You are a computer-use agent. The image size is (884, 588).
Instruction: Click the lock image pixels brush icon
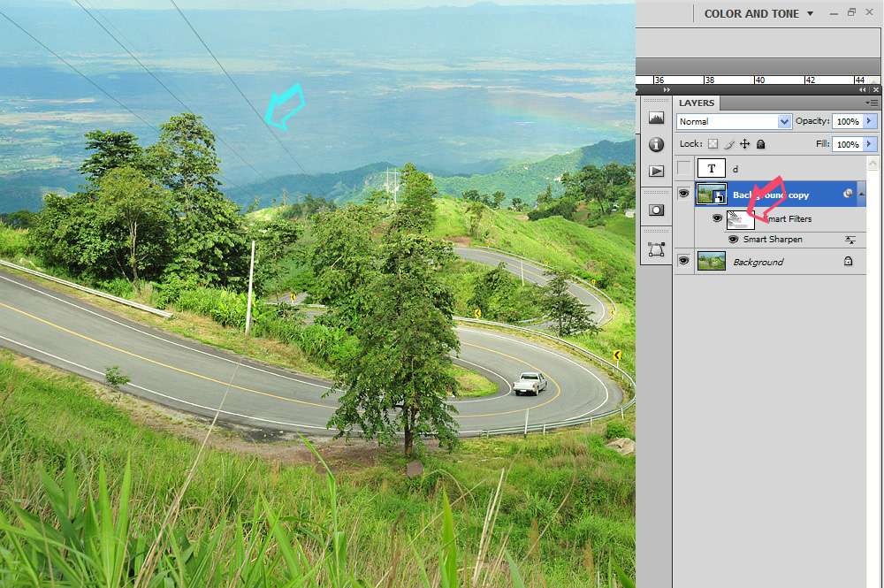pos(729,144)
